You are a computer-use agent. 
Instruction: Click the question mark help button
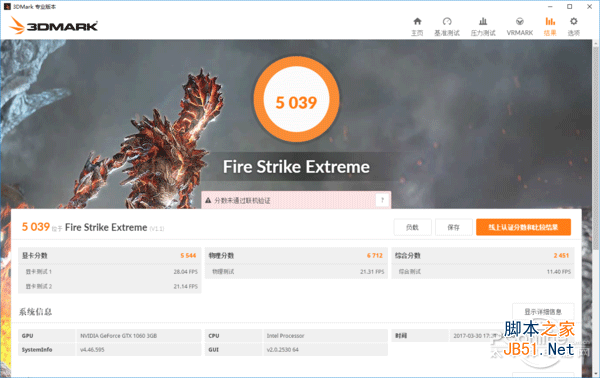pyautogui.click(x=382, y=200)
